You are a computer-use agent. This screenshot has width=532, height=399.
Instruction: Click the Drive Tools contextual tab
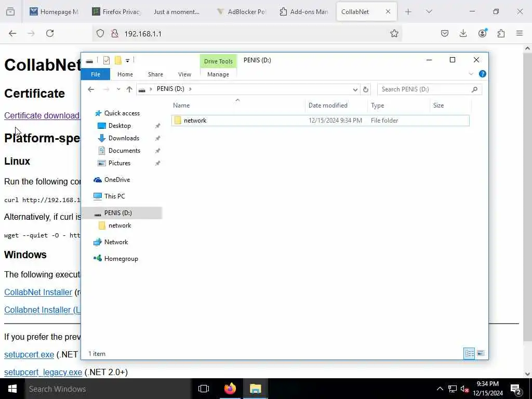coord(218,61)
